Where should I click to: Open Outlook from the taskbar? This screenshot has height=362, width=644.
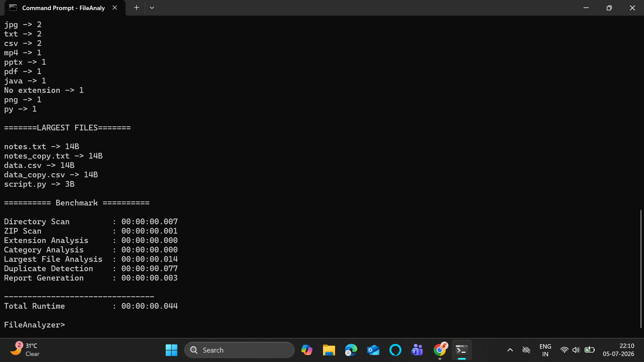tap(373, 350)
